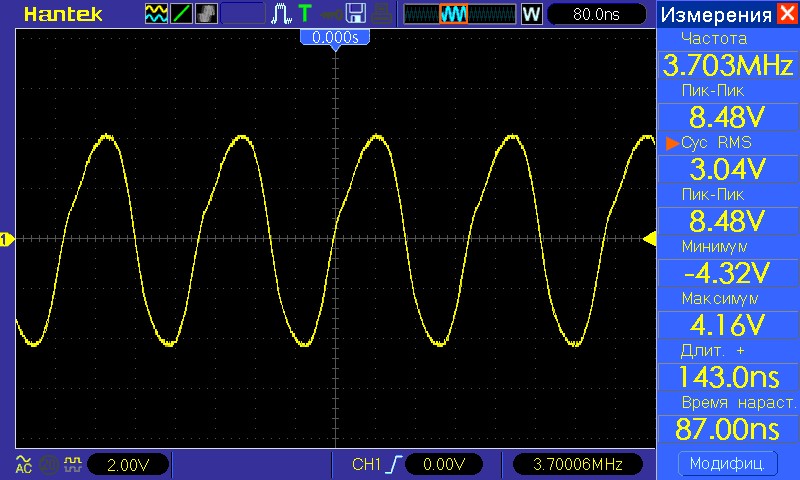Click the green diagonal line icon

click(x=181, y=14)
